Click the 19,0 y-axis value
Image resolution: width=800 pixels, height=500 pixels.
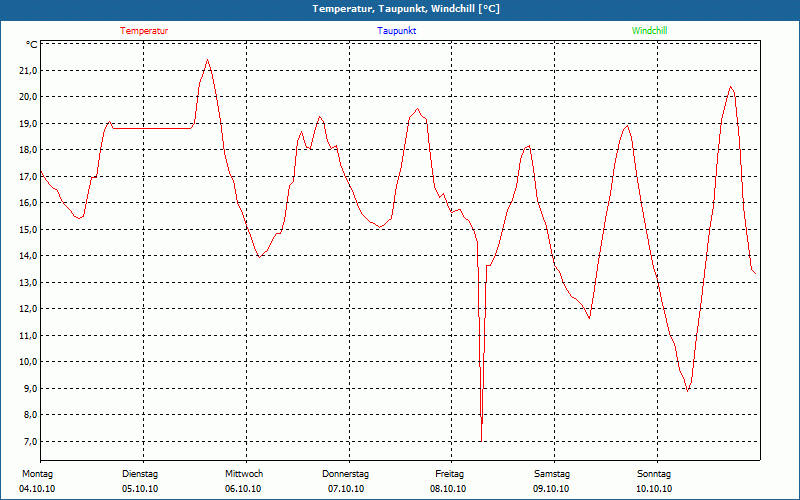tap(29, 124)
